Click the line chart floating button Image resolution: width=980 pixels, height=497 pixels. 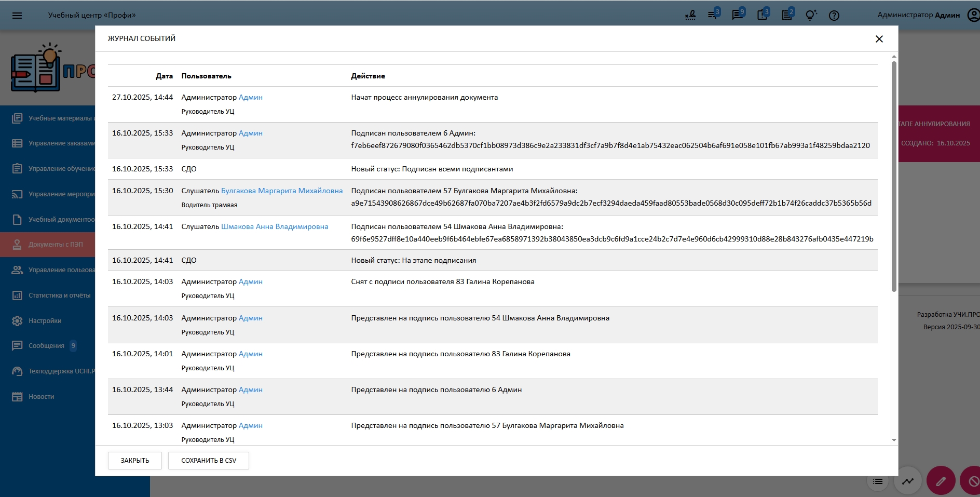[908, 481]
